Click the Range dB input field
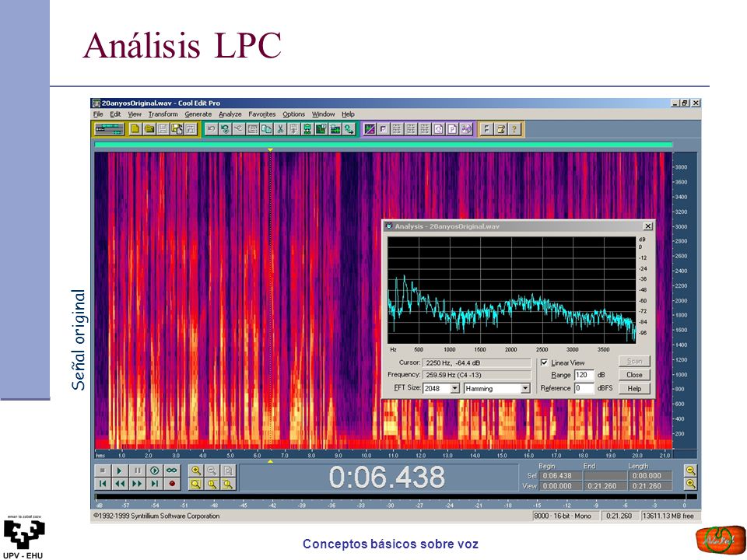The width and height of the screenshot is (747, 560). coord(584,375)
